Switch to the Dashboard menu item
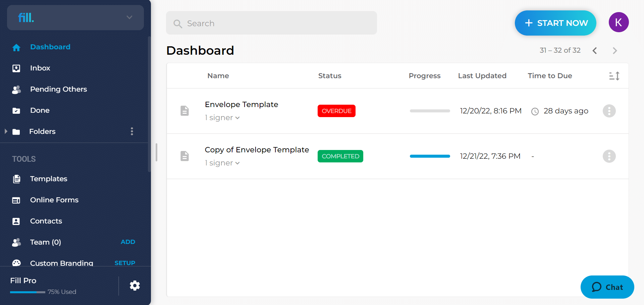The height and width of the screenshot is (305, 644). pos(50,47)
